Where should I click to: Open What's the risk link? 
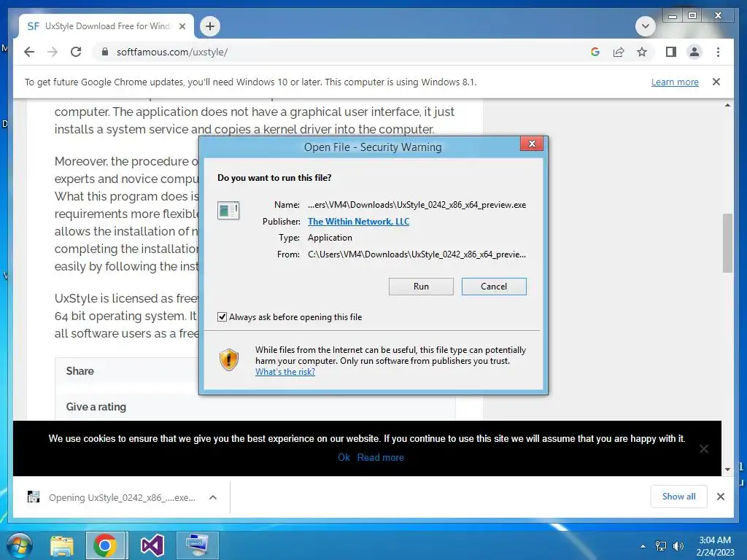pyautogui.click(x=285, y=372)
